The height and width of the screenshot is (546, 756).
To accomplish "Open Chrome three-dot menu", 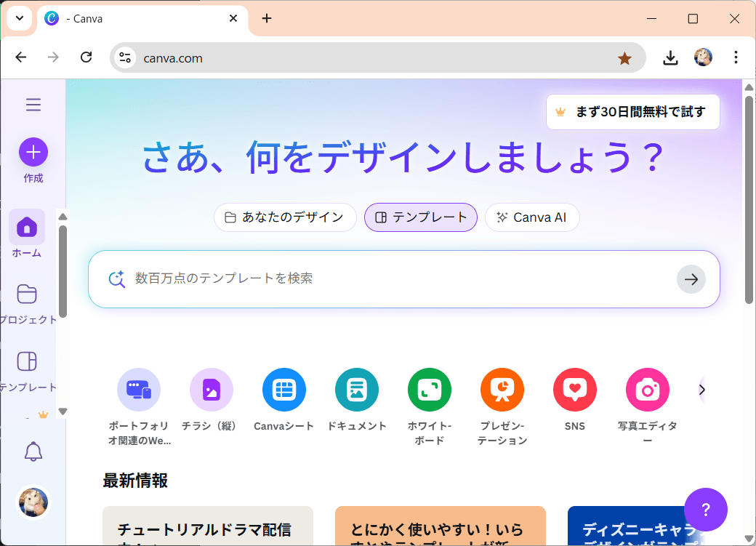I will [x=736, y=57].
